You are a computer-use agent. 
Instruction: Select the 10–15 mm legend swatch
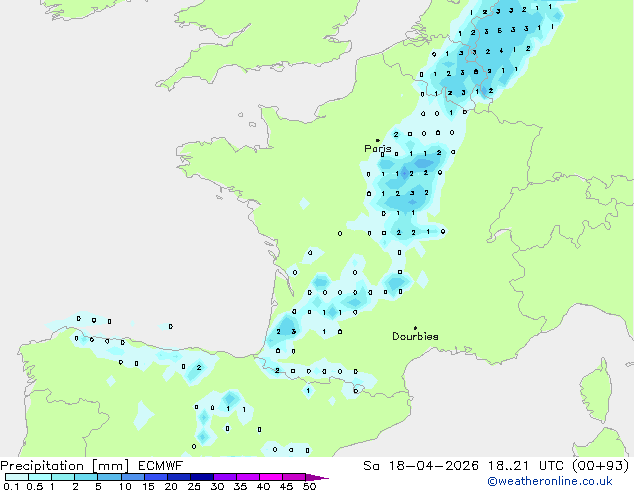point(133,477)
